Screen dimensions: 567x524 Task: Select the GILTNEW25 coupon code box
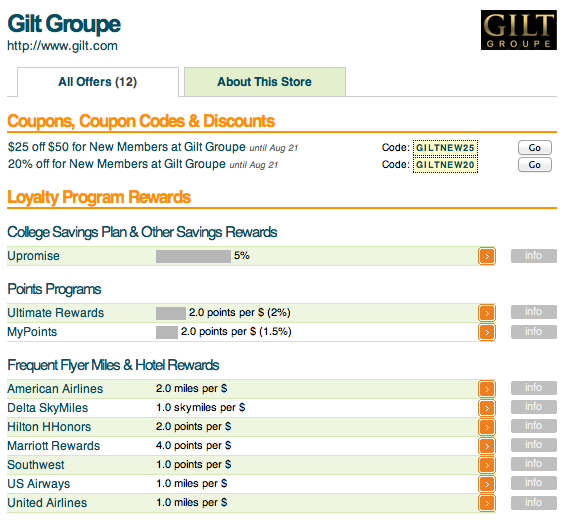tap(445, 148)
